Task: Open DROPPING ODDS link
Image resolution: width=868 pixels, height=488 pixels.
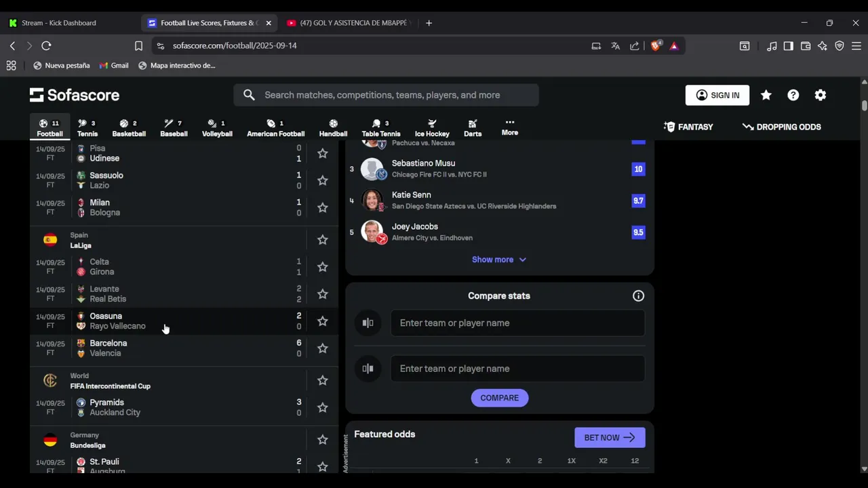Action: click(781, 127)
